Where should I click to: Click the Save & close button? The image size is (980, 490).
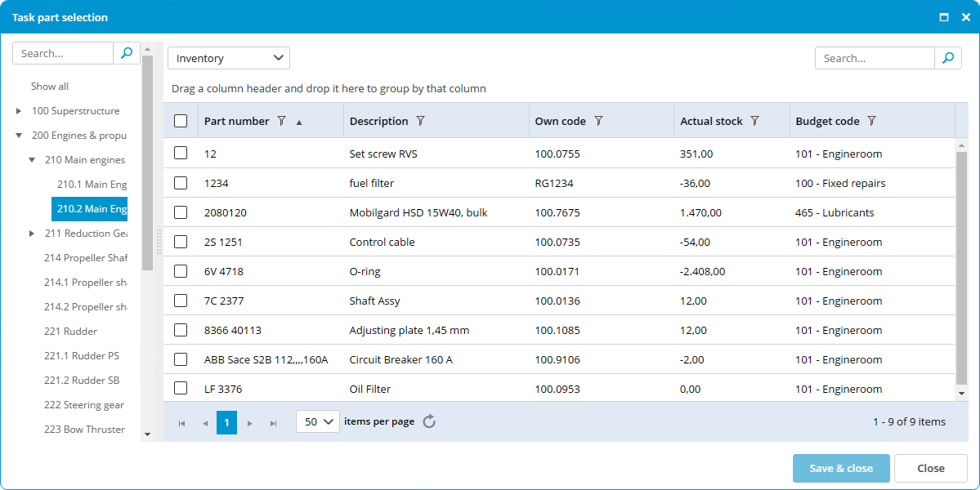click(x=841, y=468)
